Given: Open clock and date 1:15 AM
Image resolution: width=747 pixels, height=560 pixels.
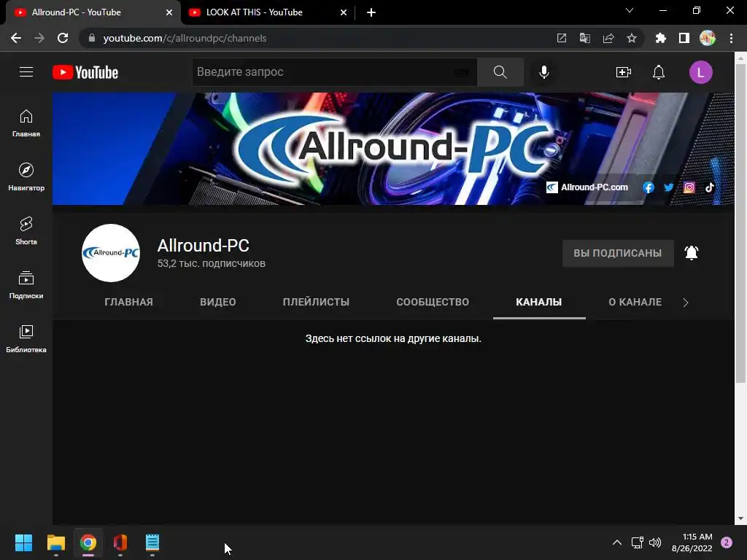Looking at the screenshot, I should (x=692, y=542).
